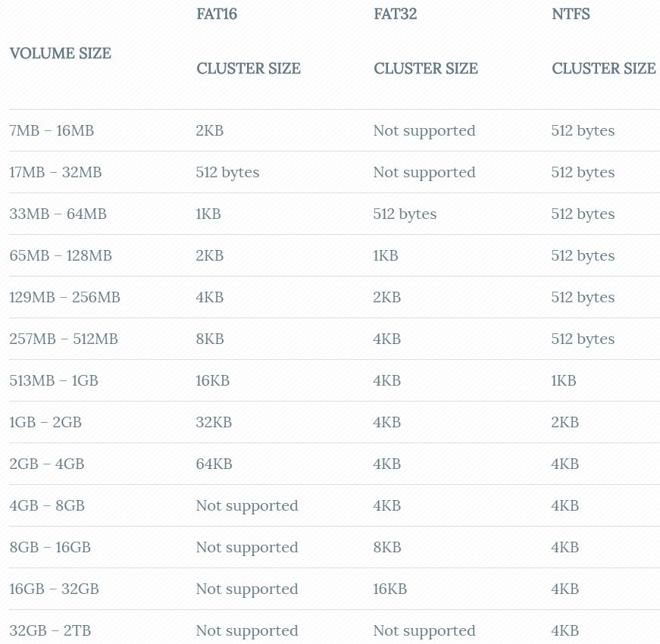Click the FAT16 16KB cell for 513MB – 1GB
Image resolution: width=660 pixels, height=644 pixels.
tap(213, 380)
